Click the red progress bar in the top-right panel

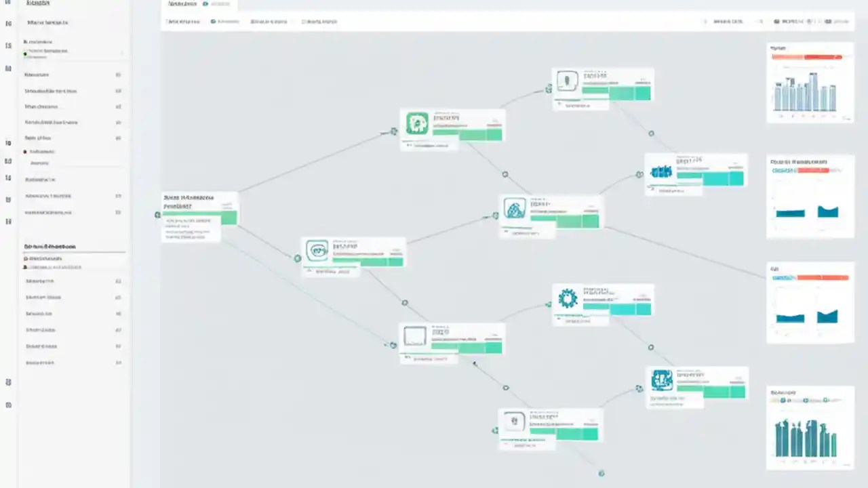806,57
